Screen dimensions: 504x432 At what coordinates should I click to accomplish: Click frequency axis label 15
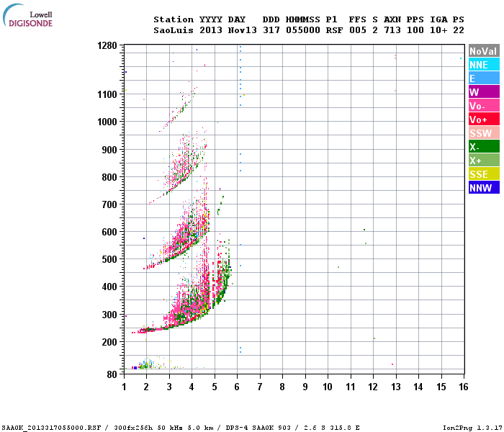[x=441, y=387]
